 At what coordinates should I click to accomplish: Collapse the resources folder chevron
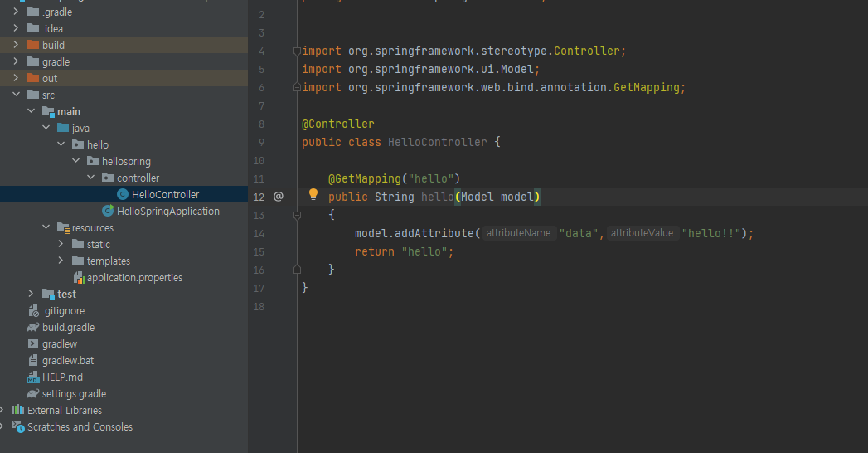[46, 227]
